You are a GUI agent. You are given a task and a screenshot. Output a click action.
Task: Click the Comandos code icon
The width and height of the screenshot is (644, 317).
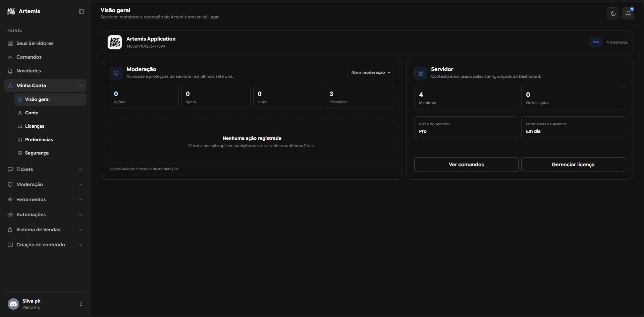[x=10, y=57]
